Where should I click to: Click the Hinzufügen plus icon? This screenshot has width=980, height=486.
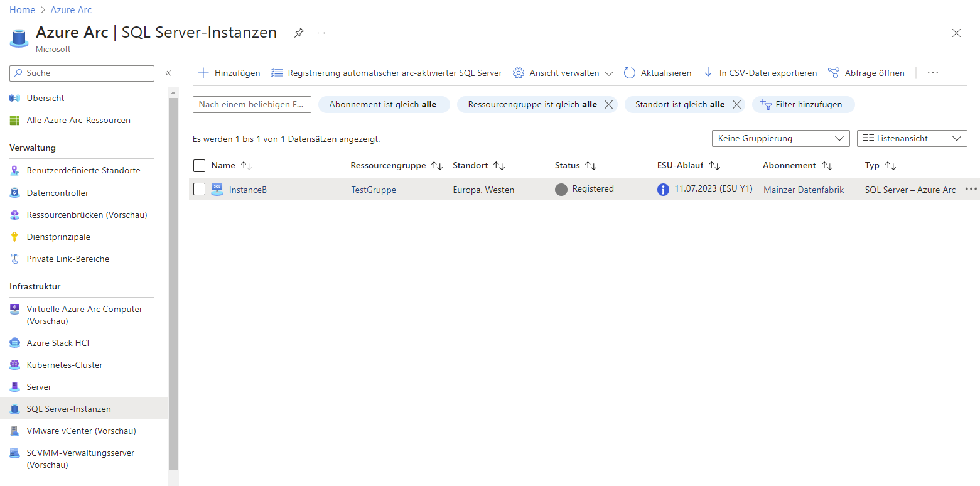click(203, 73)
